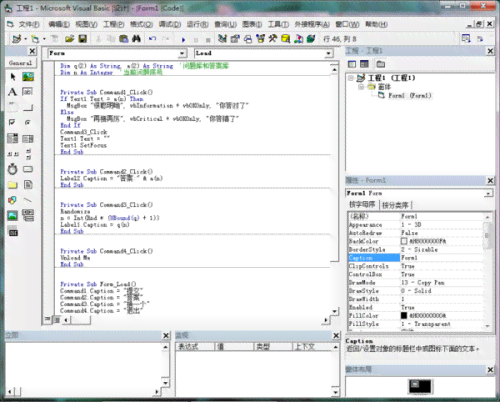The width and height of the screenshot is (500, 402).
Task: Open the 编辑(E) menu
Action: point(59,24)
